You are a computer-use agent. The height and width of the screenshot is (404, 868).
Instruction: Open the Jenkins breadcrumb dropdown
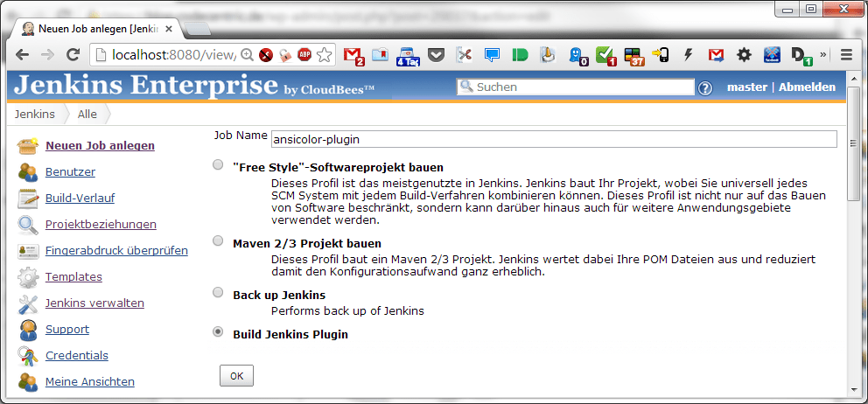click(35, 114)
